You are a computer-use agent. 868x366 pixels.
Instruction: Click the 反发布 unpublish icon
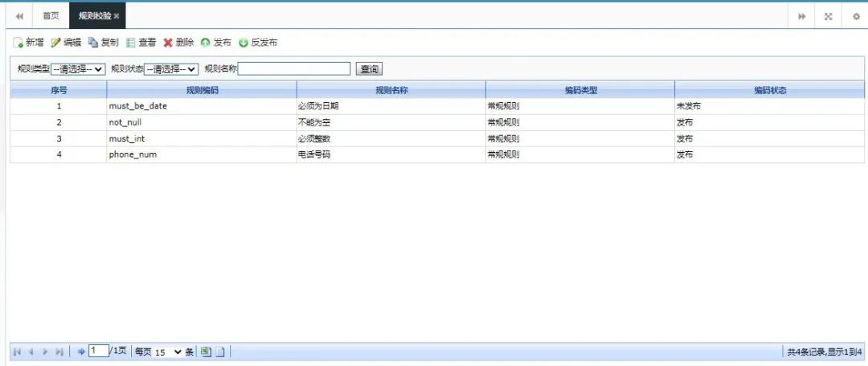tap(243, 43)
